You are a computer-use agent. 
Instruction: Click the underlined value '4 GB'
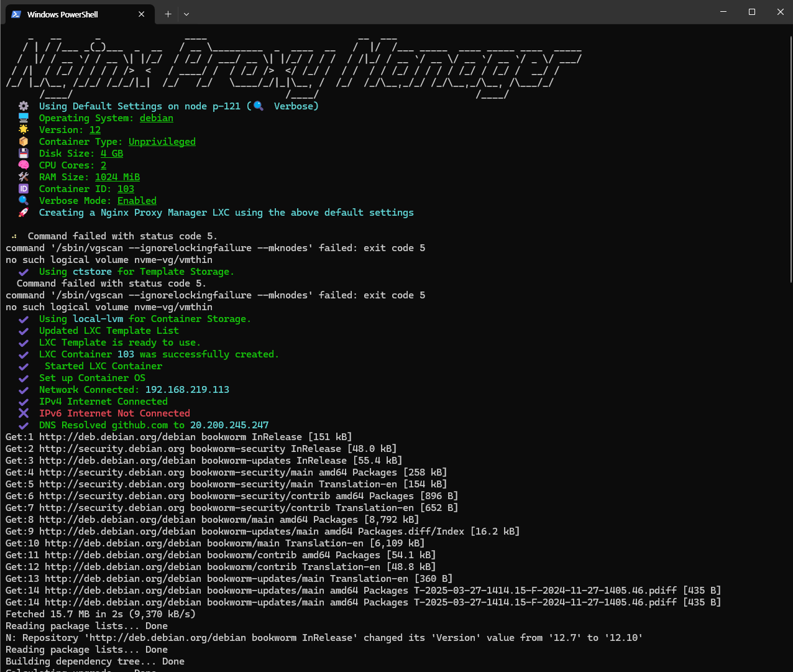pos(112,154)
